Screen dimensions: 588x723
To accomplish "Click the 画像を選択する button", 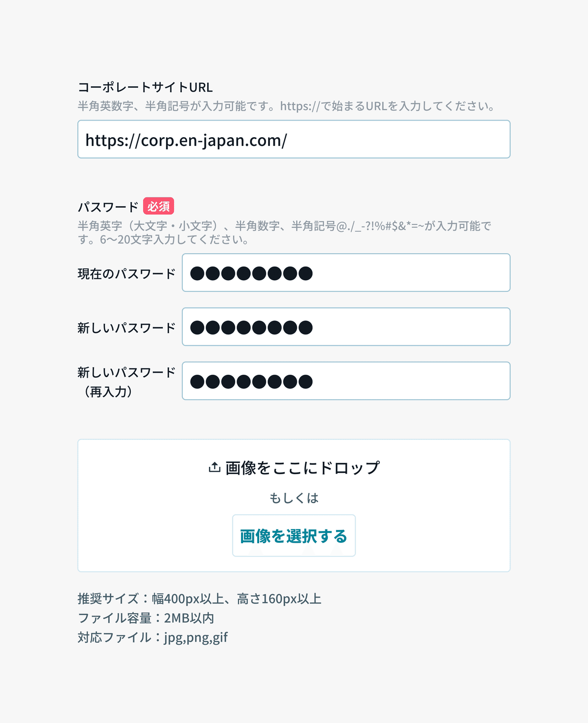I will 294,535.
